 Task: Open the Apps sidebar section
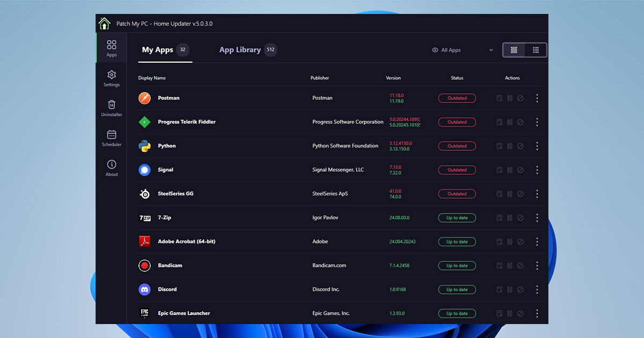coord(112,48)
